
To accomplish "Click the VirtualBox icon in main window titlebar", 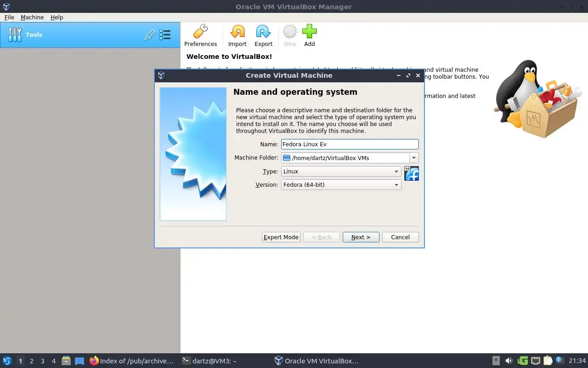I will coord(6,7).
